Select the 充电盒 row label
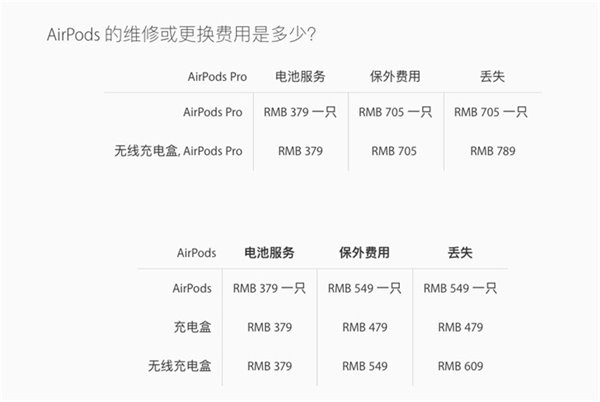Image resolution: width=600 pixels, height=402 pixels. pyautogui.click(x=193, y=327)
